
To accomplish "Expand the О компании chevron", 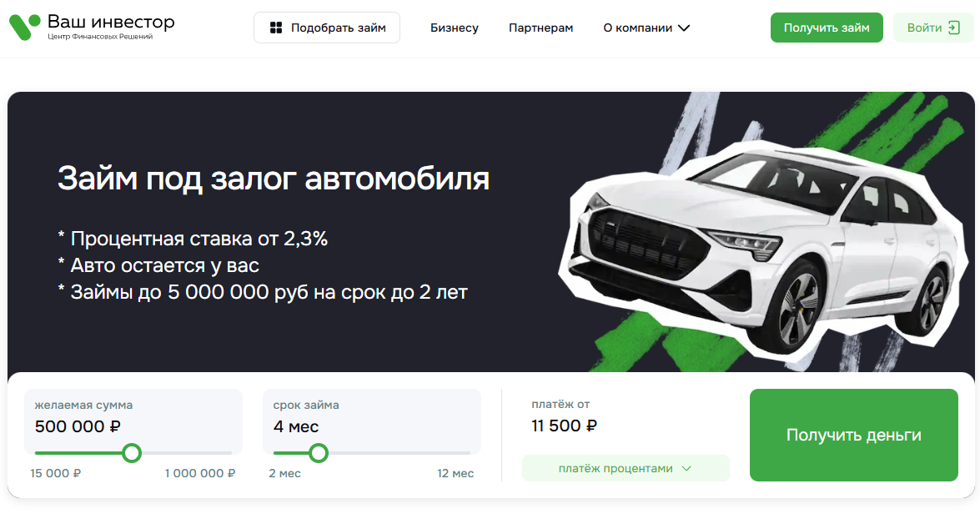I will pyautogui.click(x=684, y=28).
